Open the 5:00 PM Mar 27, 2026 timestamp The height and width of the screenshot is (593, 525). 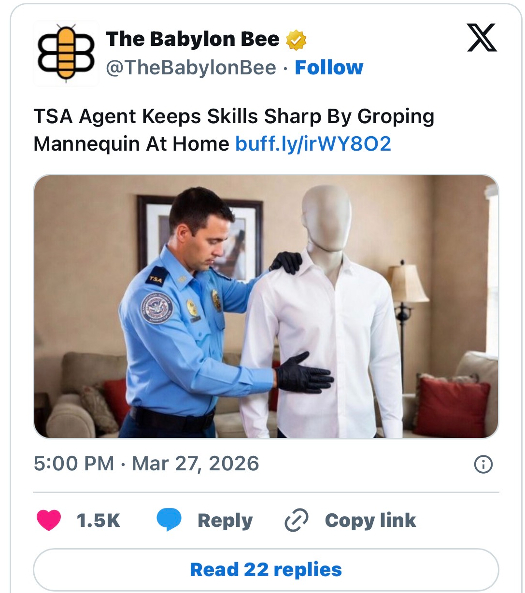click(146, 464)
